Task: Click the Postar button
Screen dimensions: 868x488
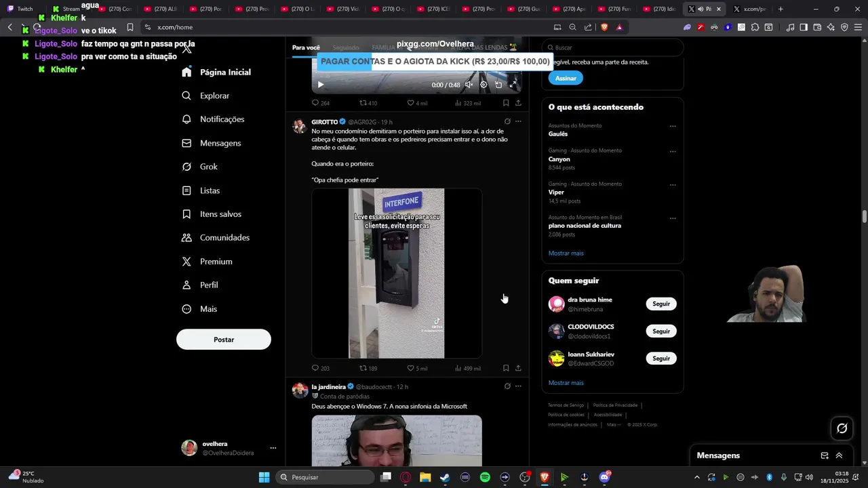Action: [x=224, y=340]
